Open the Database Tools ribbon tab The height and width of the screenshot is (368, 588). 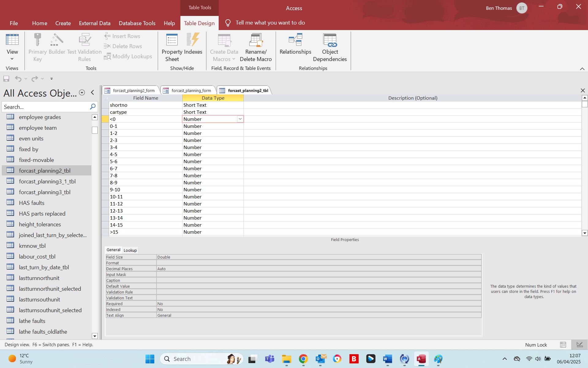click(x=137, y=23)
